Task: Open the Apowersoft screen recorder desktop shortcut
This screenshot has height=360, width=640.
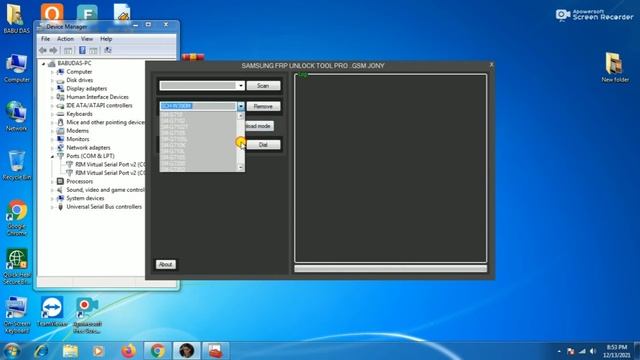Action: coord(87,315)
